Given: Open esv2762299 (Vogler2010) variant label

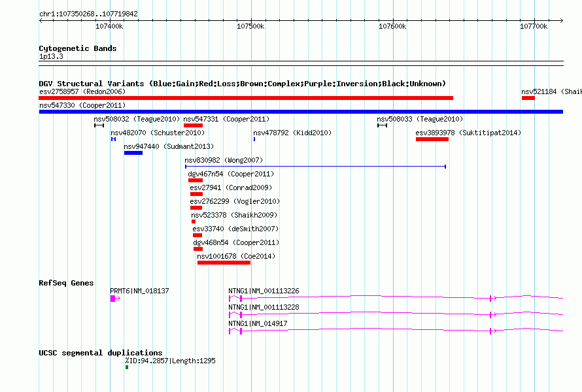Looking at the screenshot, I should 235,201.
